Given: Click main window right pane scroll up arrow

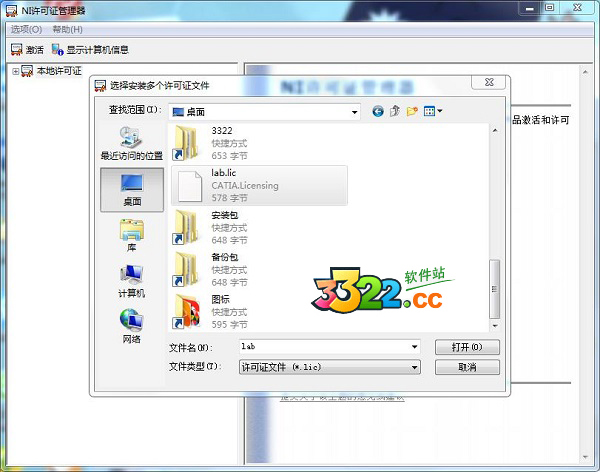Looking at the screenshot, I should pyautogui.click(x=585, y=72).
